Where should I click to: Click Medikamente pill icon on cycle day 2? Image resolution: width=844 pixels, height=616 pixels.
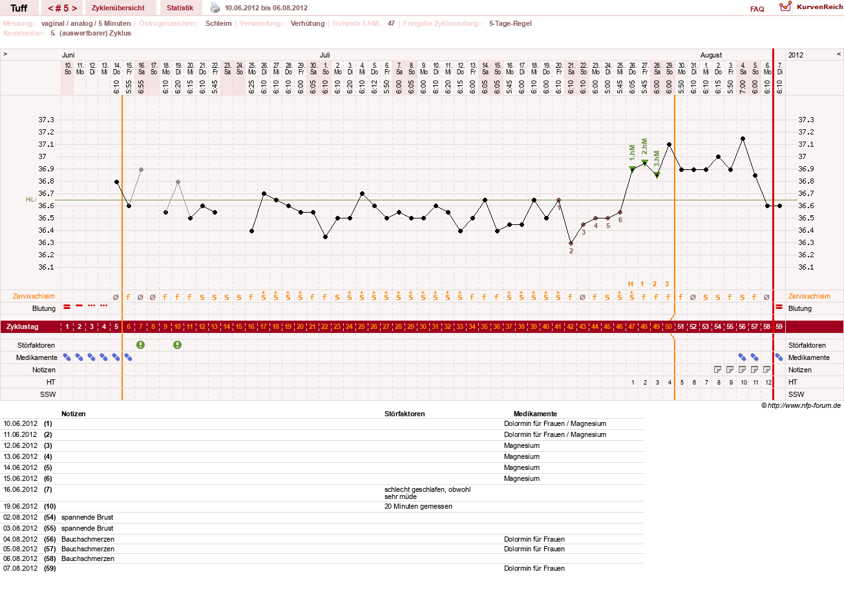tap(79, 357)
